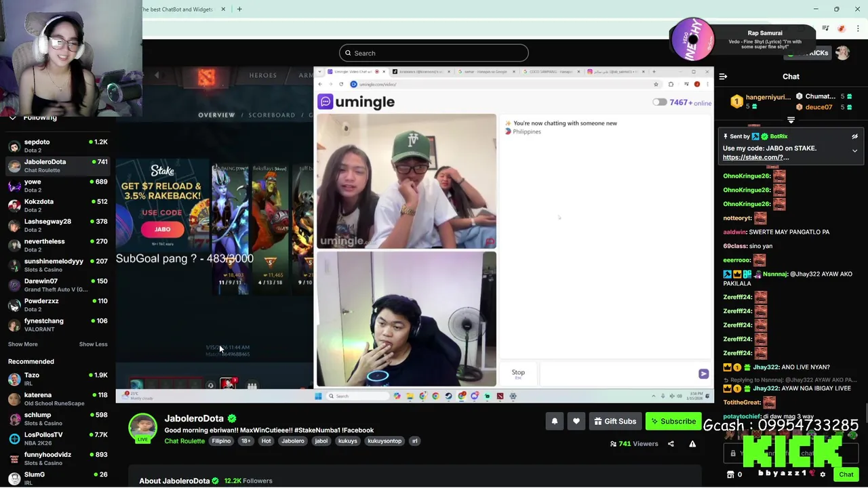Click the Subscribe button

pos(673,422)
